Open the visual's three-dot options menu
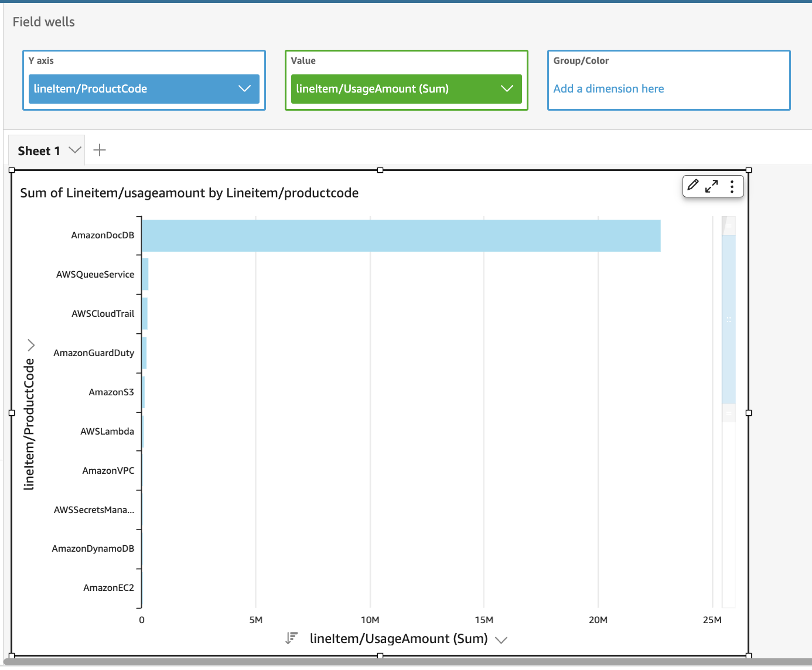The image size is (812, 670). click(x=732, y=186)
